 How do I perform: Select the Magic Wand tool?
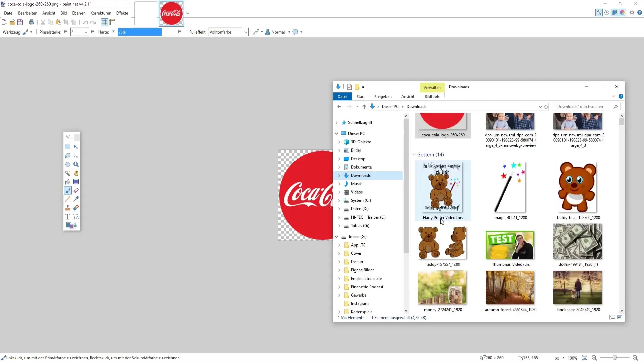click(x=67, y=173)
